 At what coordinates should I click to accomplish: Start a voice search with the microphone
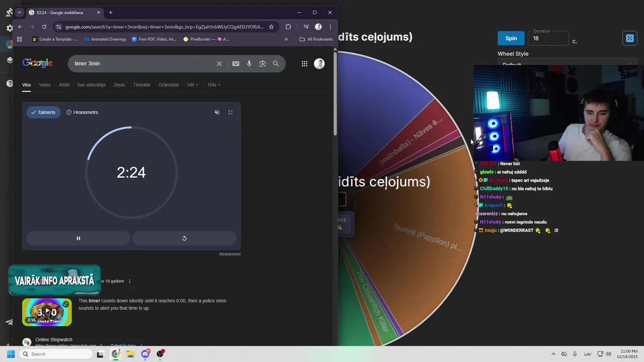249,63
